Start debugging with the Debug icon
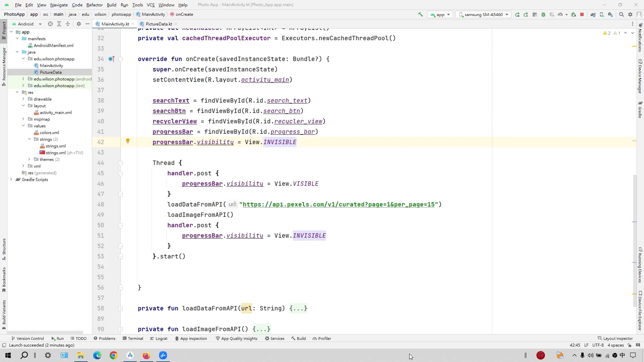644x362 pixels. (543, 15)
